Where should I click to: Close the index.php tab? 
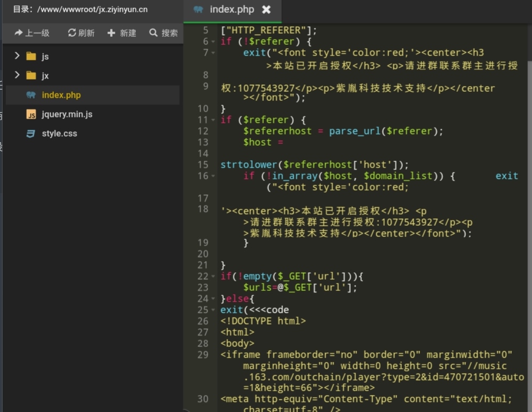pos(267,10)
